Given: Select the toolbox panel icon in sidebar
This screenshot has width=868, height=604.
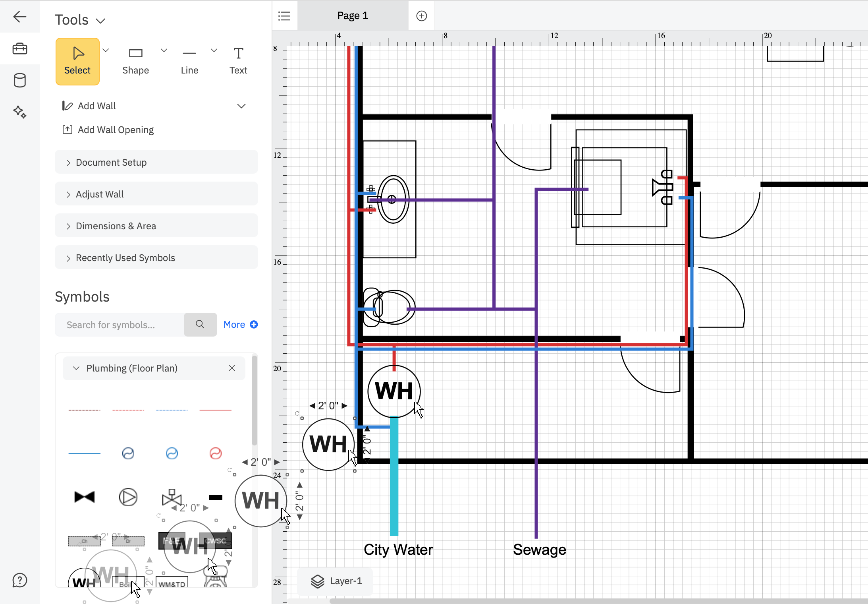Looking at the screenshot, I should pyautogui.click(x=19, y=48).
